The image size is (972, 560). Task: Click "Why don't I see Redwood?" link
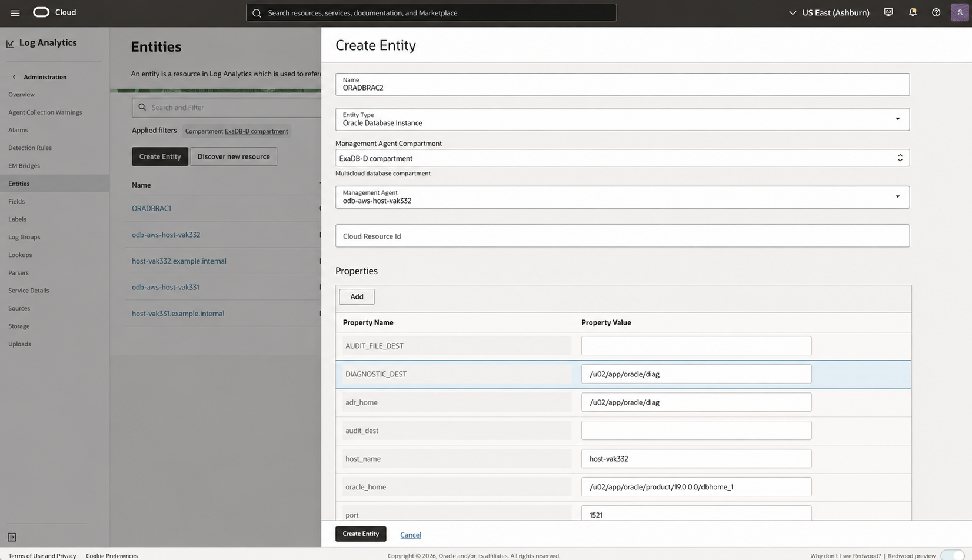point(845,556)
